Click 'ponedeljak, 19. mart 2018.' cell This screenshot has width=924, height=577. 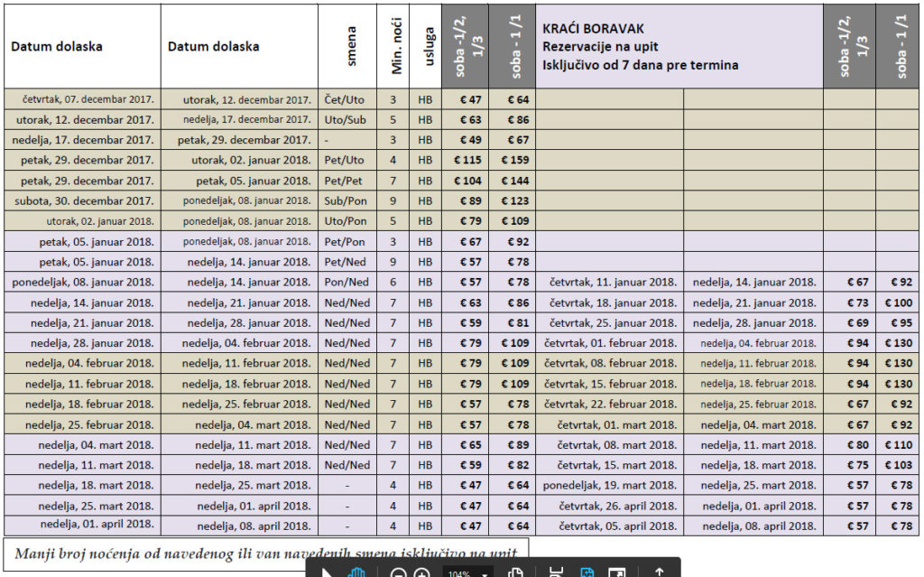[609, 485]
